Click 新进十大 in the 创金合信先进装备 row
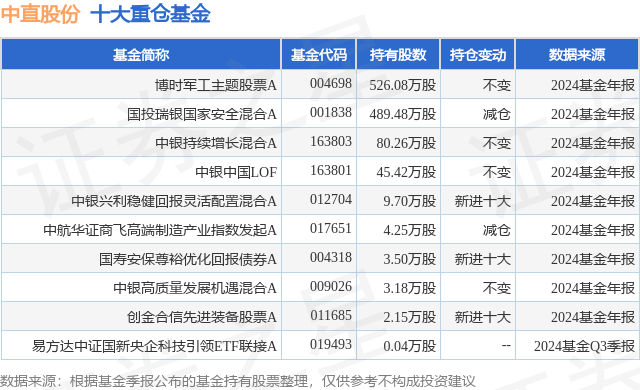Viewport: 640px width, 390px height. 483,317
